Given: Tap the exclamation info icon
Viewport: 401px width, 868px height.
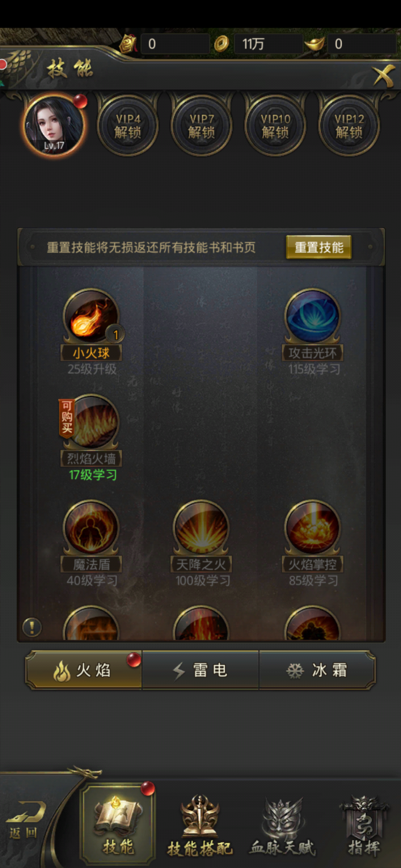Looking at the screenshot, I should point(32,627).
